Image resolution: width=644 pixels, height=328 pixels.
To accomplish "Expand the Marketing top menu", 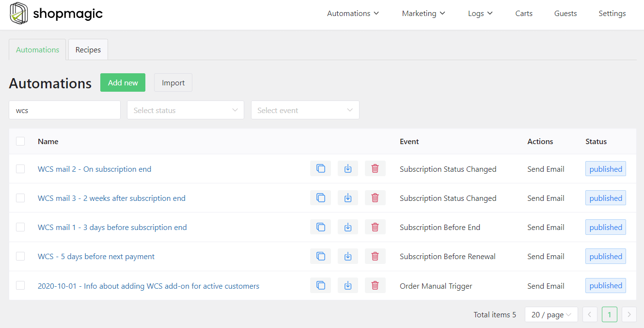I will [x=424, y=14].
